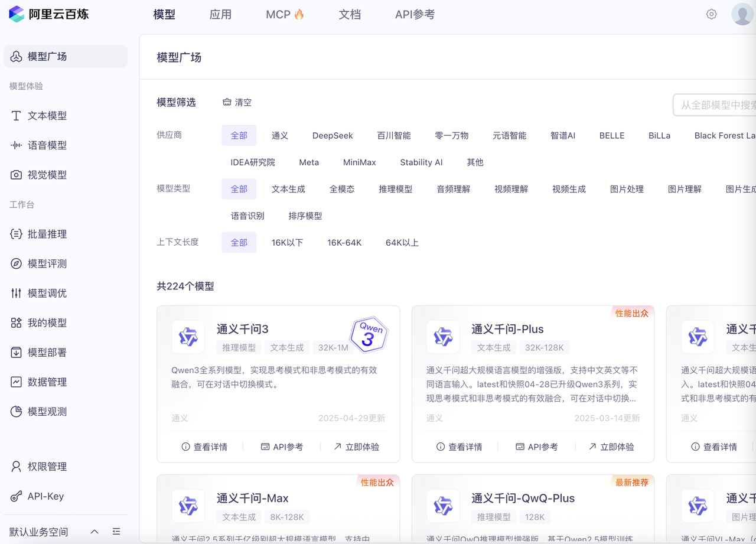Filter supplier by 智谱AI
Screen dimensions: 756x544
pos(563,135)
